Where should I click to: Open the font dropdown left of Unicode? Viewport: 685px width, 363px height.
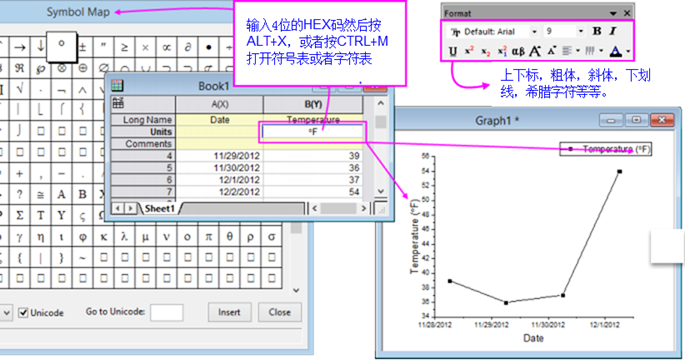(6, 313)
